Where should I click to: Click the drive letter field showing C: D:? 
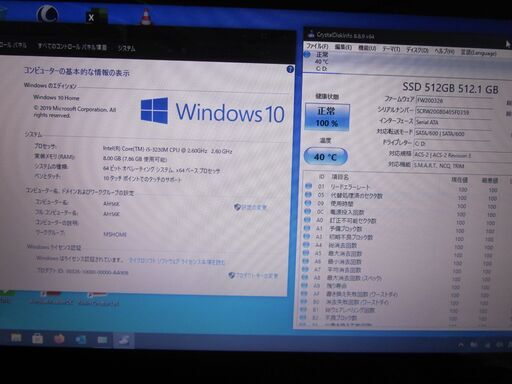point(452,144)
